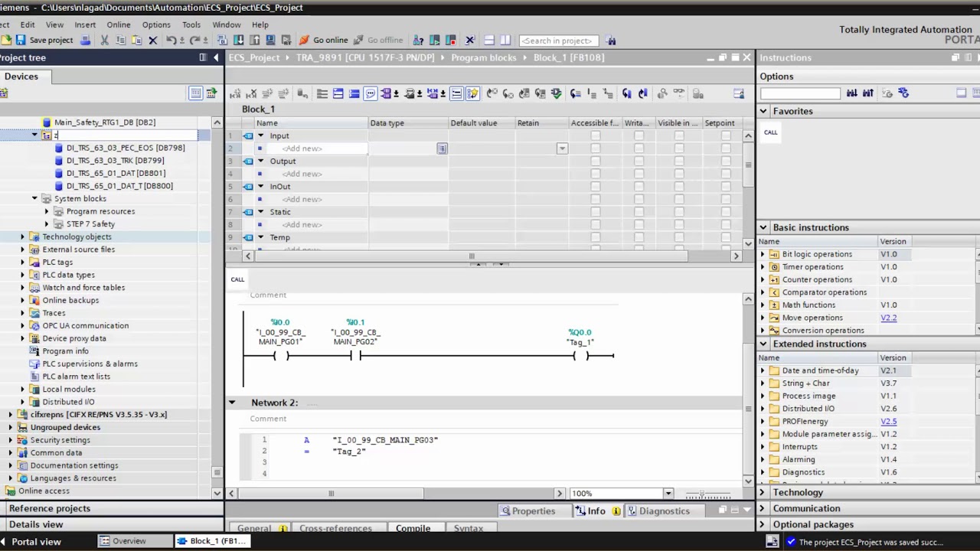The image size is (980, 551).
Task: Click Move operations version V2.2 link
Action: (888, 318)
